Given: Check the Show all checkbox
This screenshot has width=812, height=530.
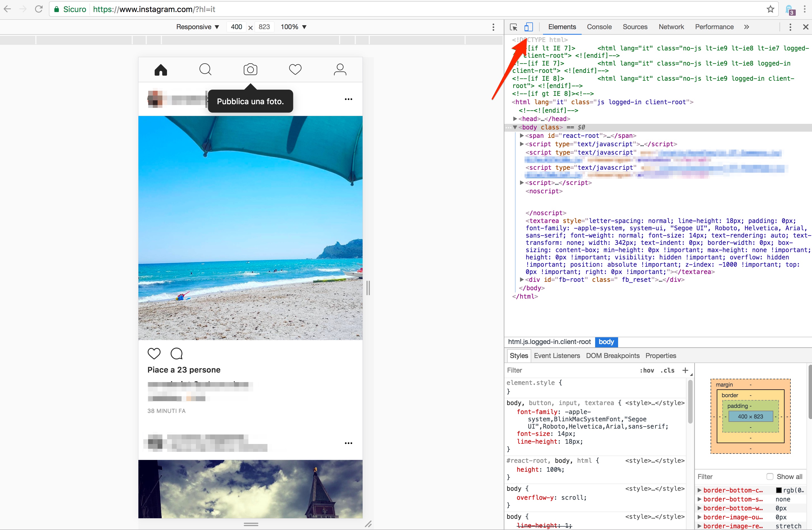Looking at the screenshot, I should tap(770, 476).
